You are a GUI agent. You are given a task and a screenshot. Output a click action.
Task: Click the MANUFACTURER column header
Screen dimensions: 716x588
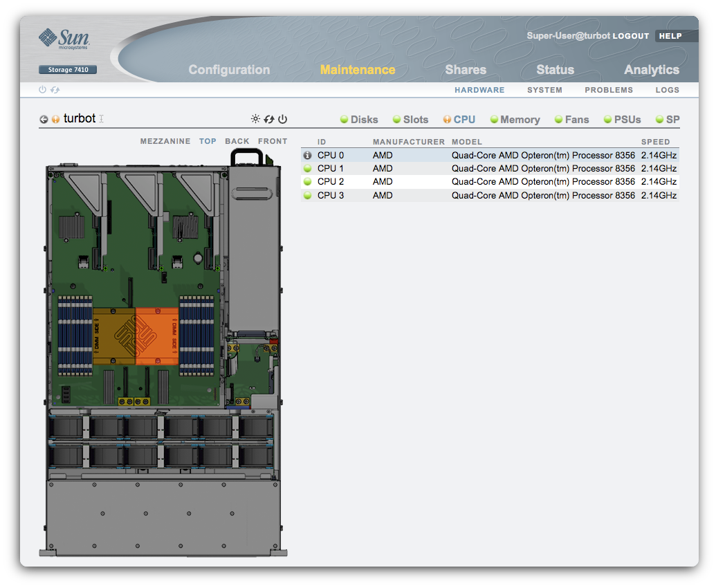pos(409,142)
